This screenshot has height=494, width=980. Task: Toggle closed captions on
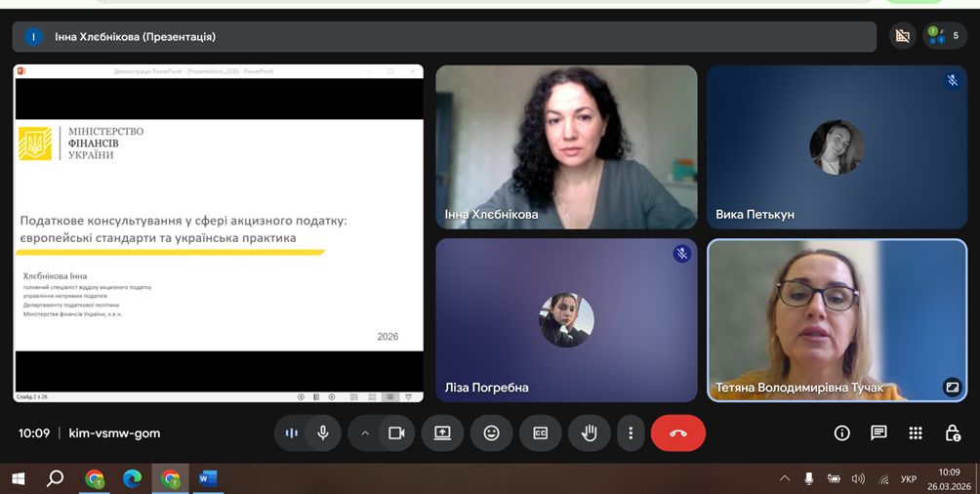coord(540,432)
